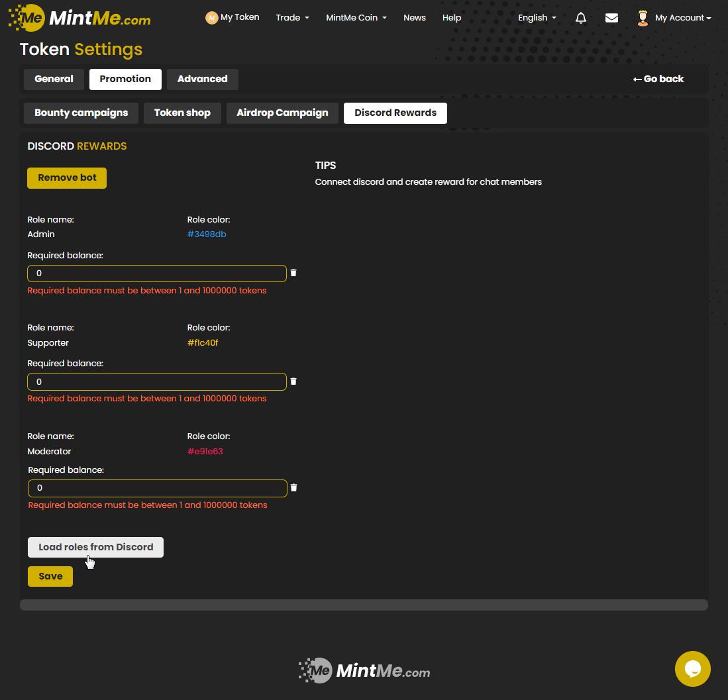Open the live chat bubble widget
The image size is (728, 700).
coord(692,668)
